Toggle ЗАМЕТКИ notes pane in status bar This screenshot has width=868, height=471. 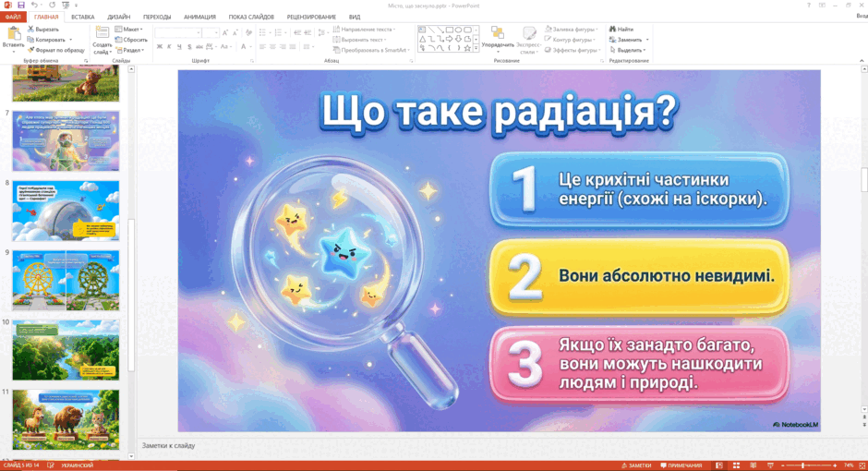[x=636, y=466]
